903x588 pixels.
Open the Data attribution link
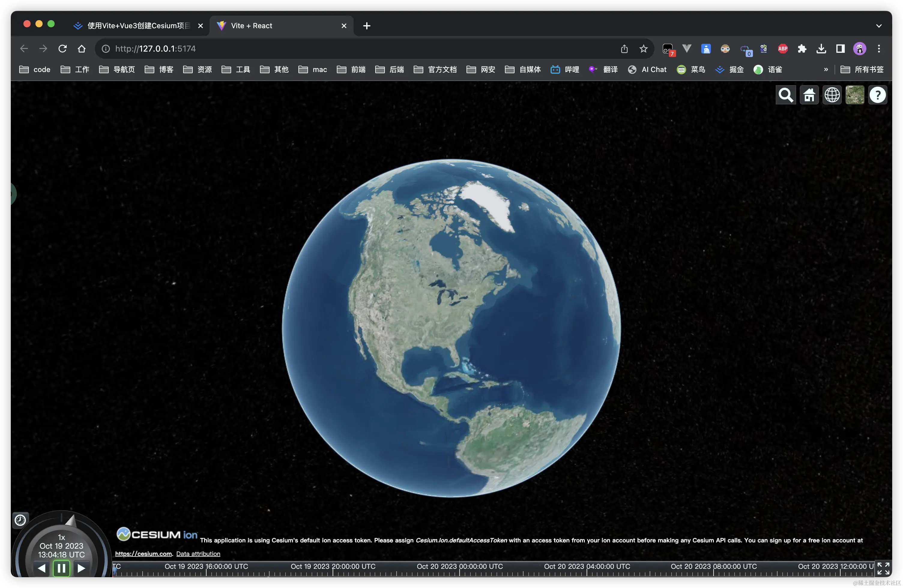[198, 554]
